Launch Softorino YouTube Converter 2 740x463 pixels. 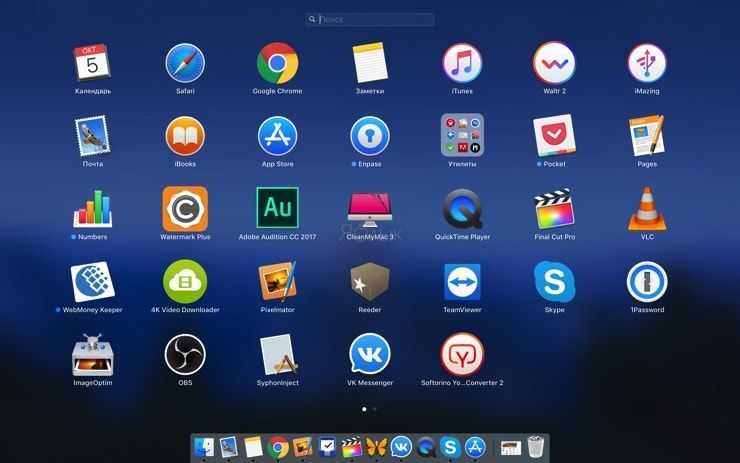click(x=462, y=355)
